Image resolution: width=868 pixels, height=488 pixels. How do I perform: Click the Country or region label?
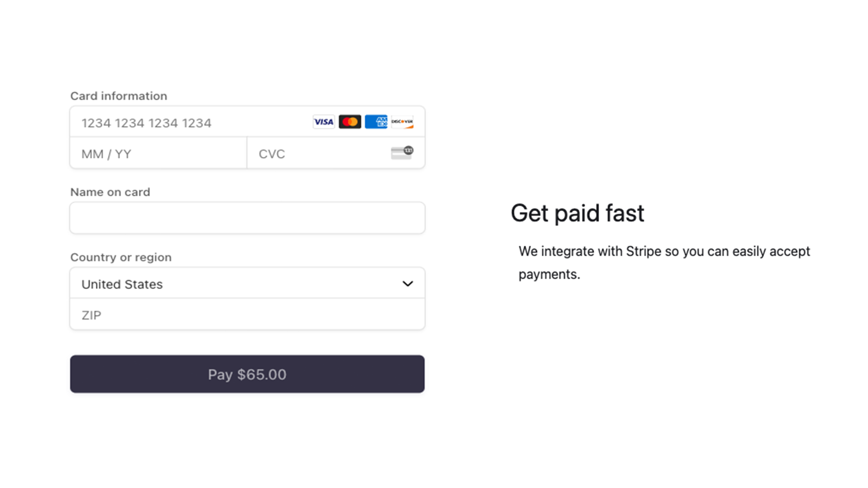pos(120,257)
